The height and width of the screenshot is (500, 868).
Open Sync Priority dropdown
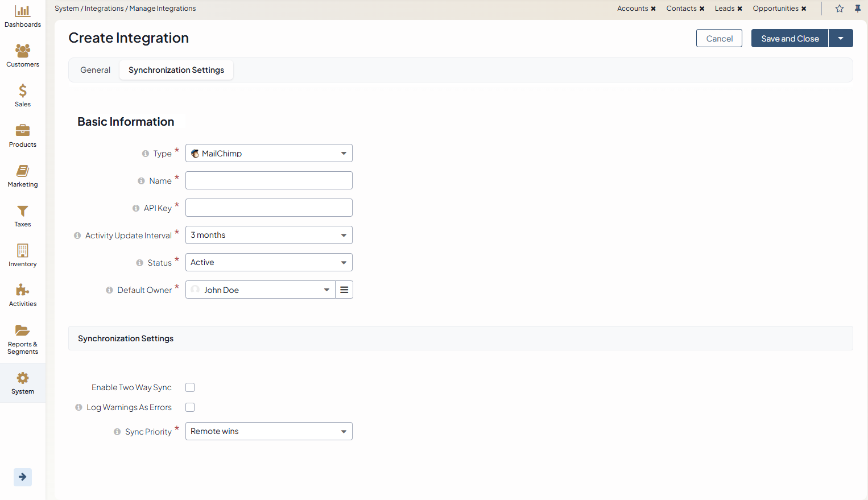coord(268,431)
